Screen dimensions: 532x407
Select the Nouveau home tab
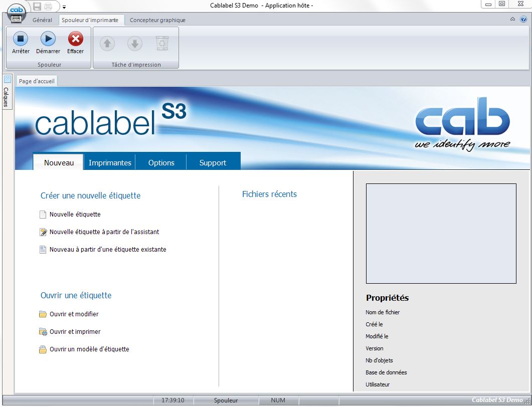pyautogui.click(x=59, y=162)
